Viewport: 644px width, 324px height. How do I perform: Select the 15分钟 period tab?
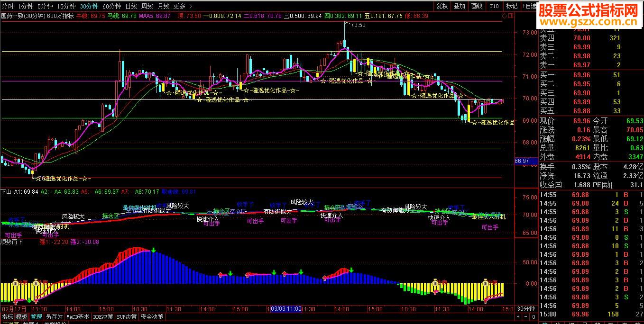point(66,6)
